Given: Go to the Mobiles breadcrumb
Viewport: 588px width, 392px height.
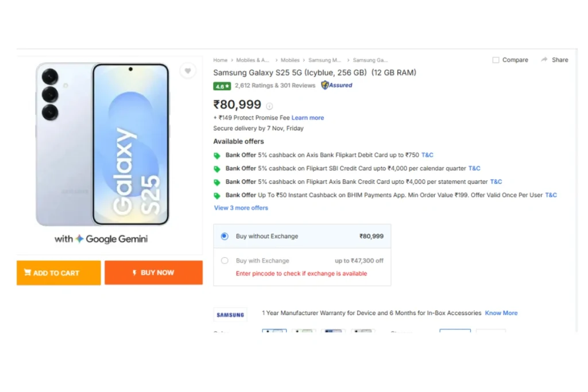Looking at the screenshot, I should (290, 60).
